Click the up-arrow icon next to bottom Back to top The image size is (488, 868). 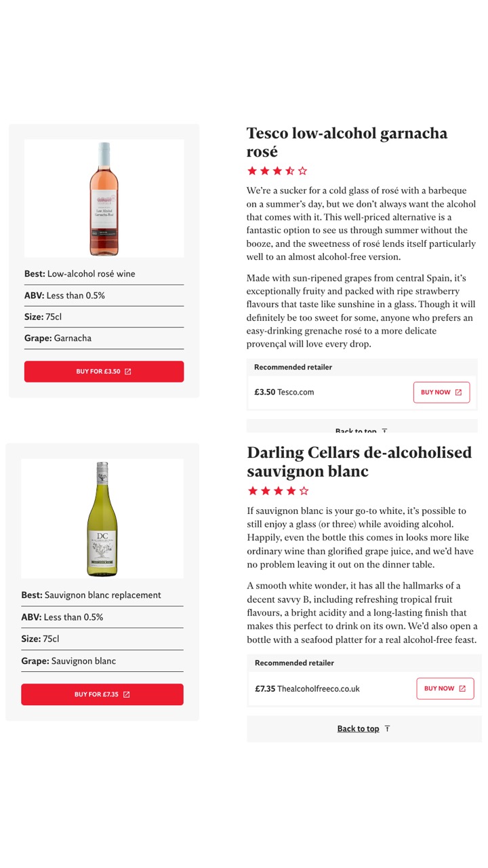(388, 729)
